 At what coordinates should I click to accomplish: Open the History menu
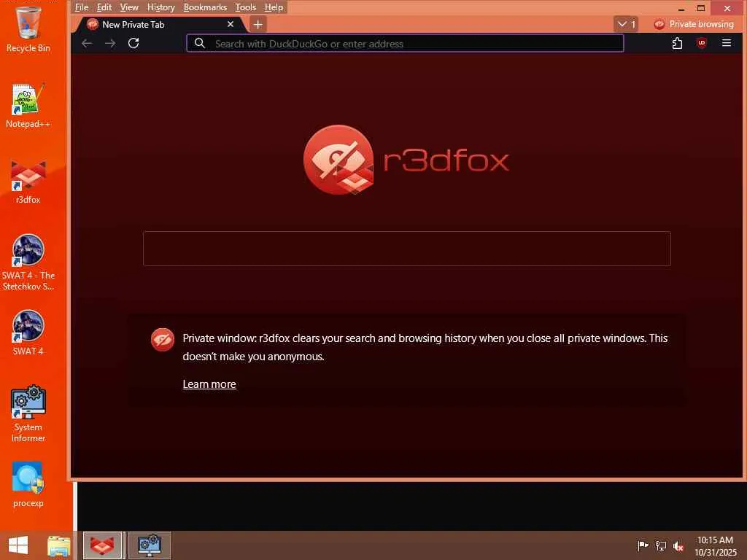[160, 7]
